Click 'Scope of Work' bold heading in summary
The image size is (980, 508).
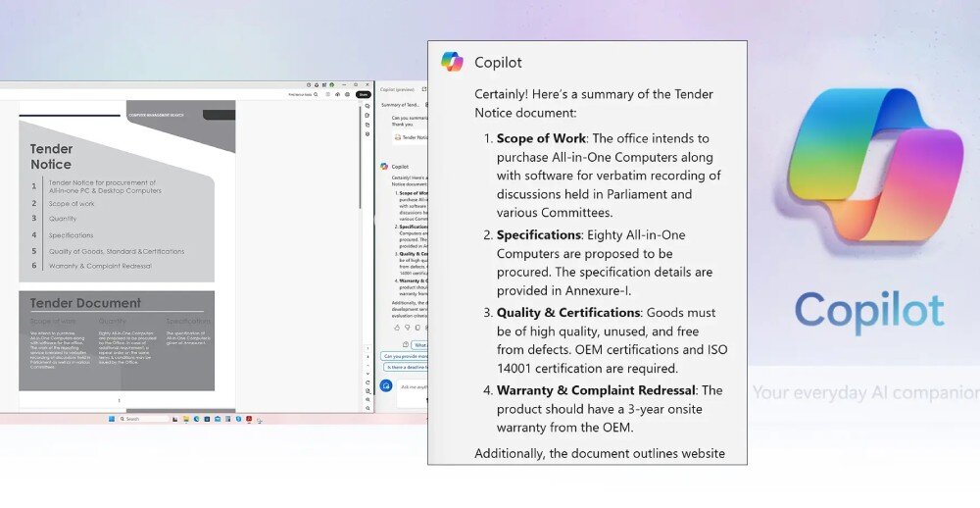(x=541, y=138)
